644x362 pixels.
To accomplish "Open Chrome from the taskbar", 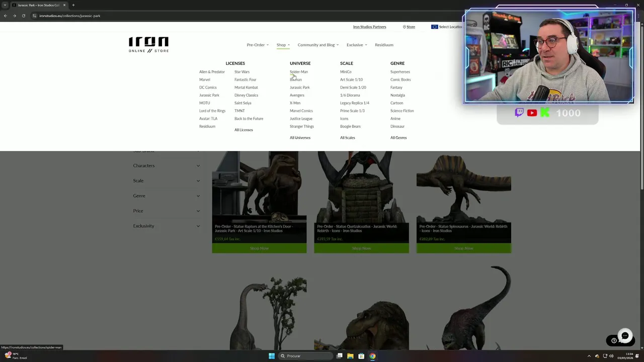I will (x=372, y=356).
